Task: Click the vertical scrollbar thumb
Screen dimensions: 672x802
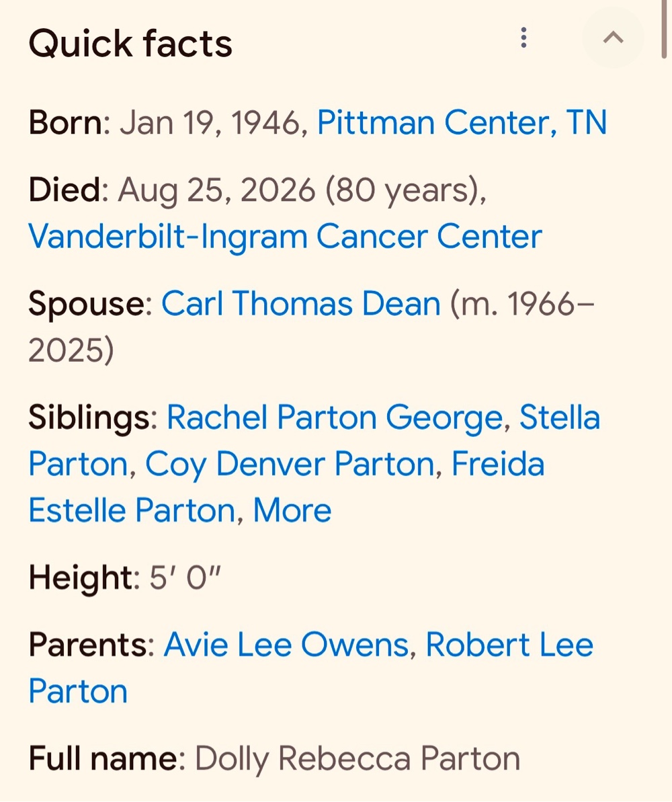Action: tap(663, 30)
